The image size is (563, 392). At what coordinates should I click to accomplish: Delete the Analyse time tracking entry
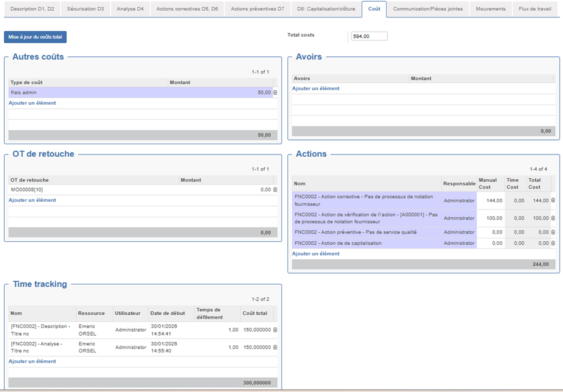(x=276, y=347)
